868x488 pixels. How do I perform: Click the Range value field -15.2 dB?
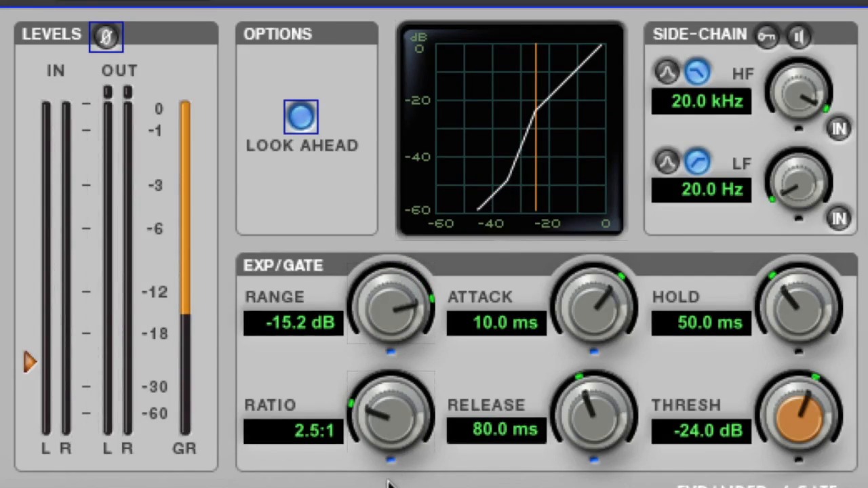tap(293, 323)
